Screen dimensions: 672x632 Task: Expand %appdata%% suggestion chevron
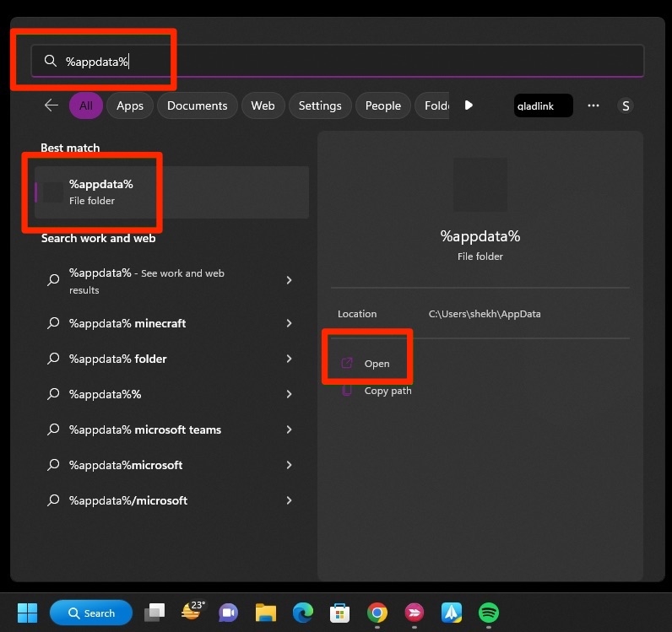click(289, 394)
